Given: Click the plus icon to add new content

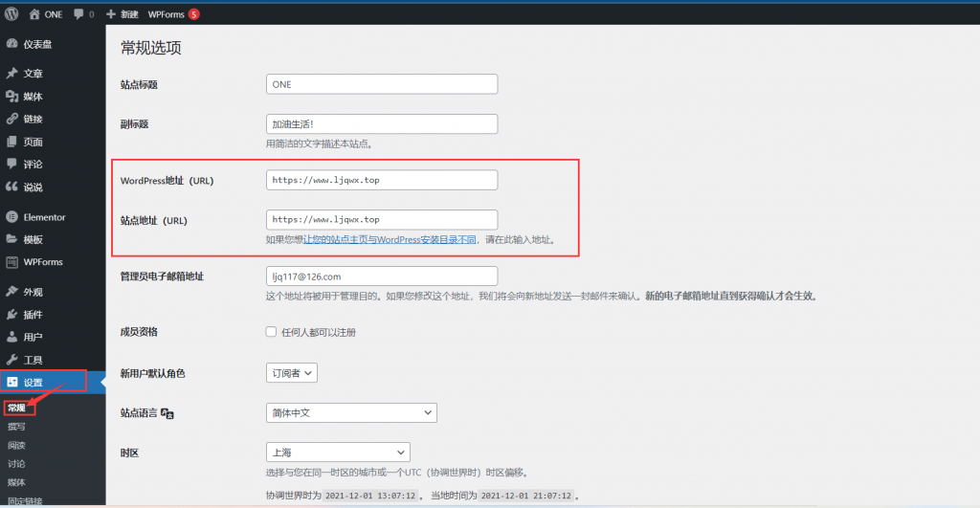Looking at the screenshot, I should (111, 14).
